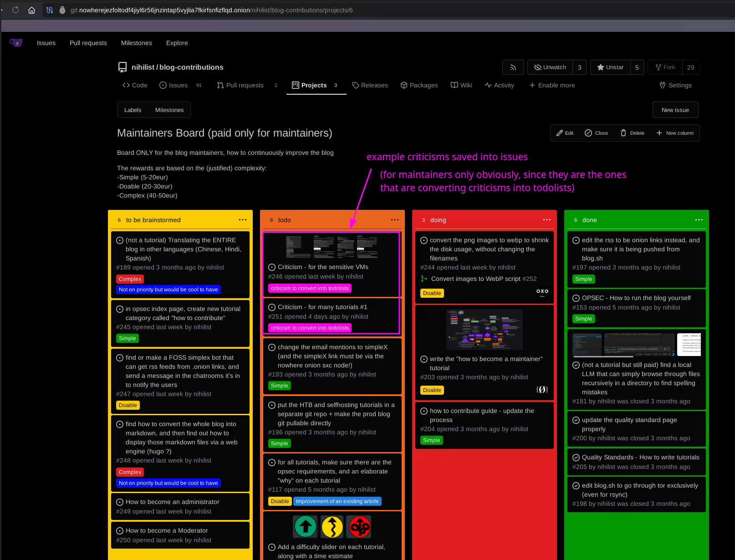Open the Wiki tab
Screen dimensions: 735x560
coord(461,85)
